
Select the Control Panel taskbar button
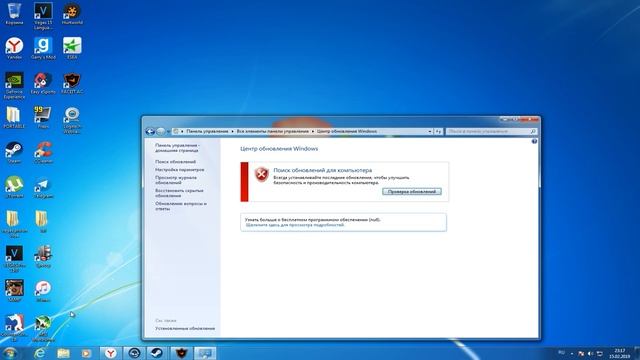[204, 353]
